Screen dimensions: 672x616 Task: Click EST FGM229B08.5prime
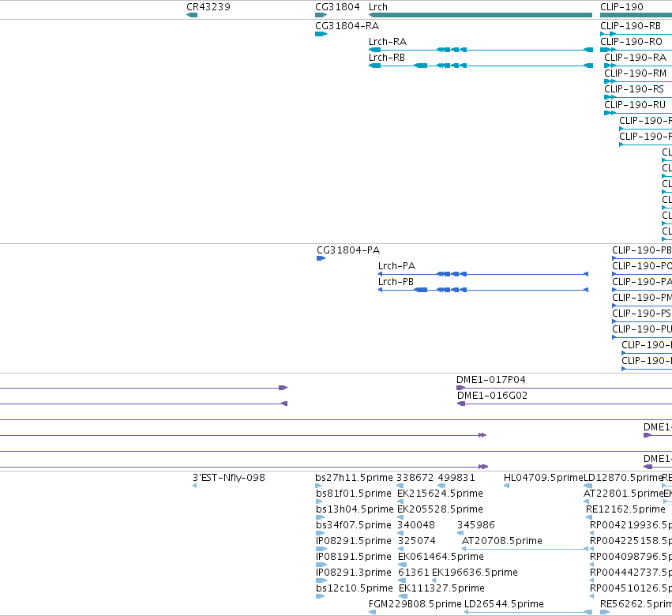click(x=415, y=604)
